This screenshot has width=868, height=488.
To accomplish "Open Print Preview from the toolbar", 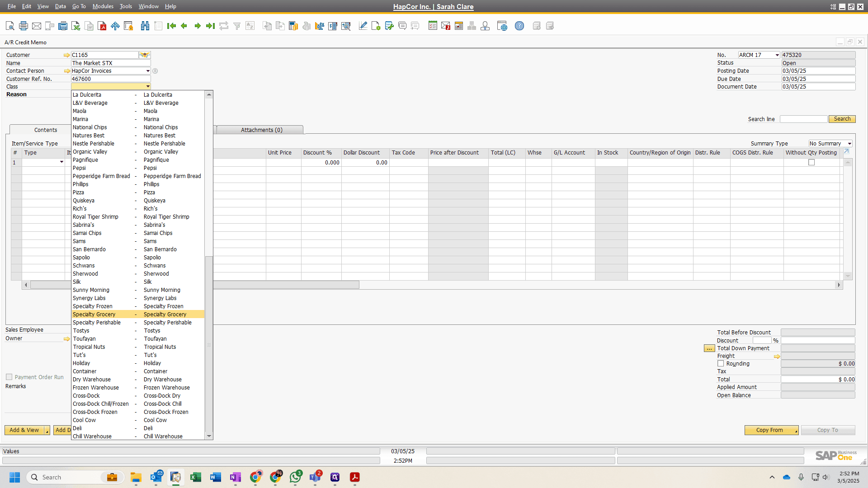I will click(10, 26).
